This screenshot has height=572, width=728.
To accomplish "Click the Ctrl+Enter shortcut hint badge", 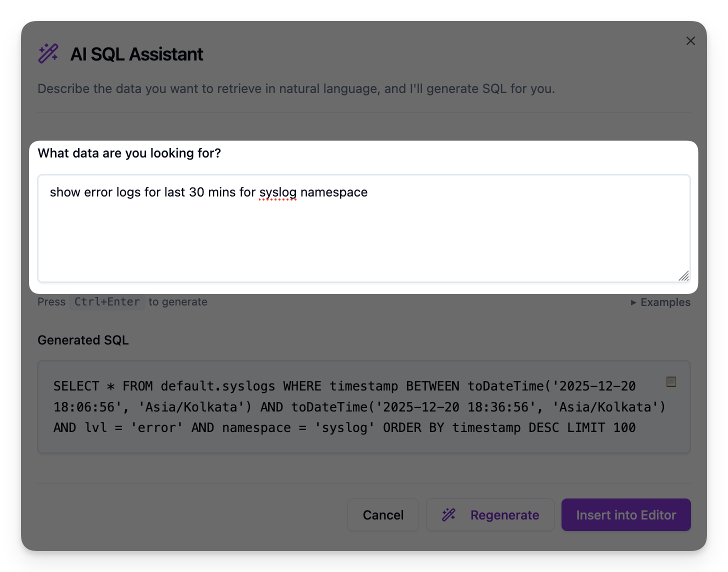I will click(107, 301).
